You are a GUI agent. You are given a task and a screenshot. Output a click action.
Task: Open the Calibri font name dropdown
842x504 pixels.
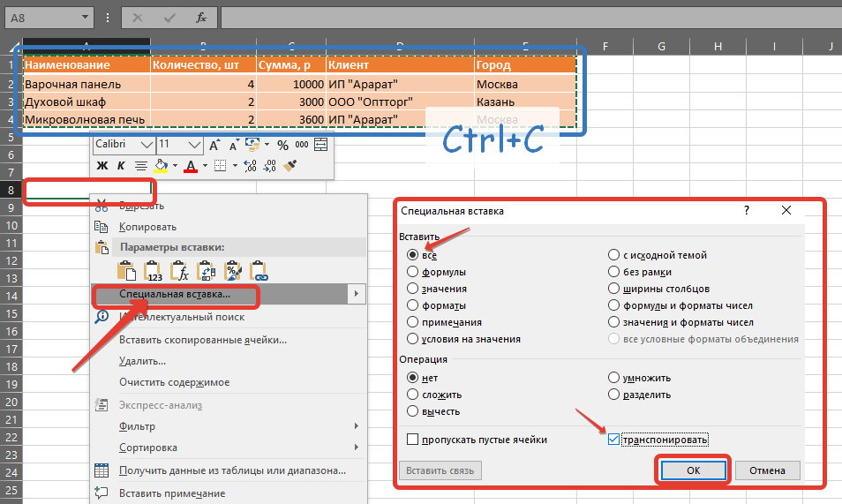coord(147,145)
